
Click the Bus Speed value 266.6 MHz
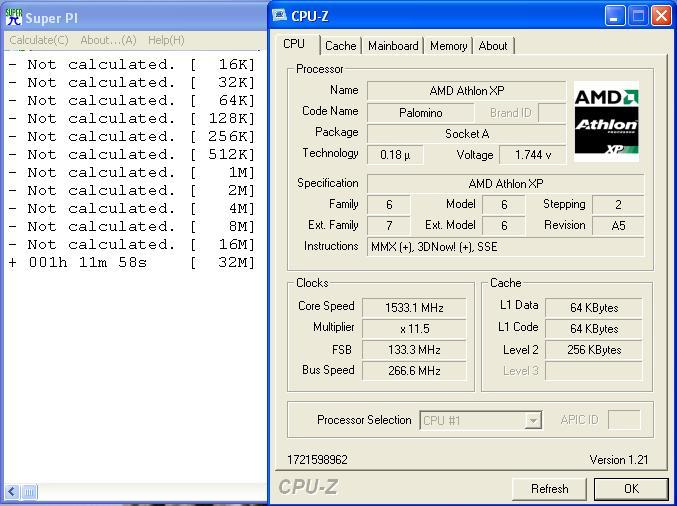pos(414,371)
